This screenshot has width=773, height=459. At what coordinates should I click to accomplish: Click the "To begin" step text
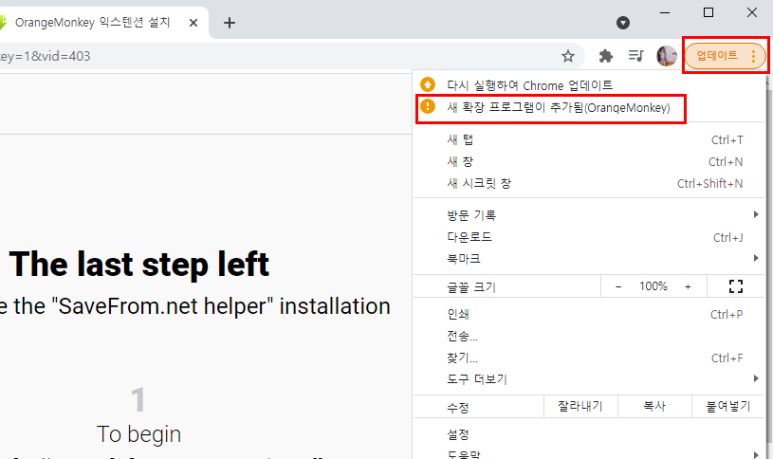point(139,434)
